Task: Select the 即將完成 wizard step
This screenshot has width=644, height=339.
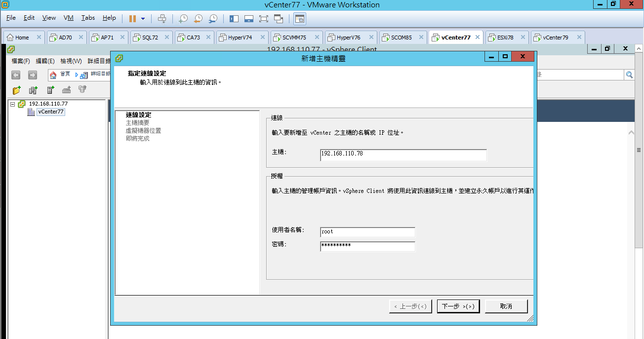Action: 137,139
